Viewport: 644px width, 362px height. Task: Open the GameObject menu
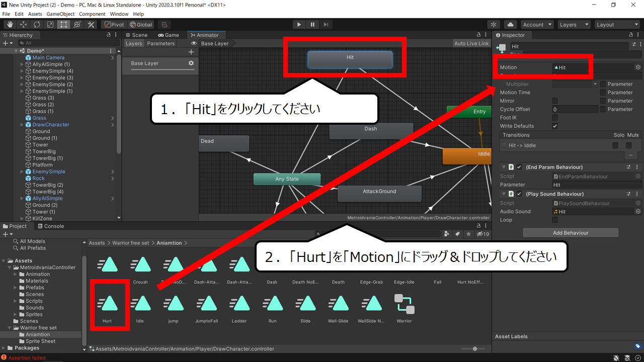pos(61,14)
